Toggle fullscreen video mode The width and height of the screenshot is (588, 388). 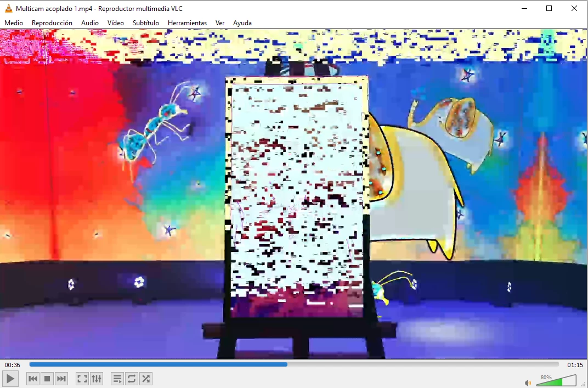tap(82, 379)
